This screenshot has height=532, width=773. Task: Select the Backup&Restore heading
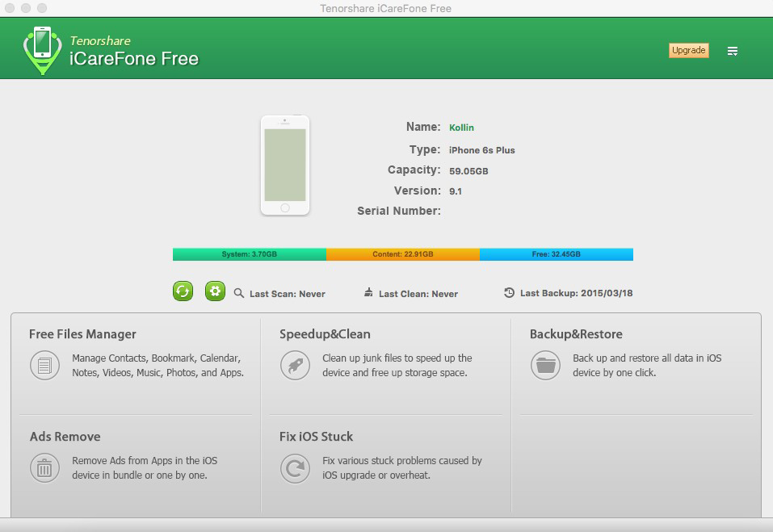576,334
